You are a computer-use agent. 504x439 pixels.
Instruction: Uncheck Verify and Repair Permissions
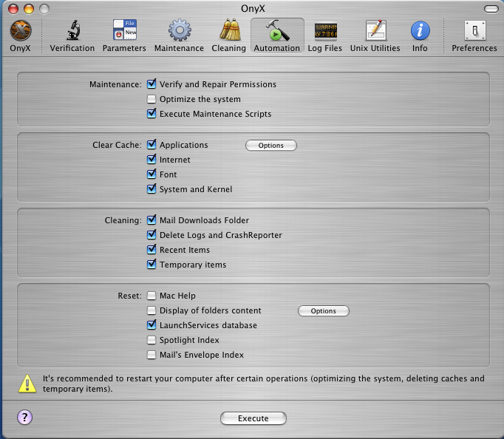pyautogui.click(x=151, y=84)
